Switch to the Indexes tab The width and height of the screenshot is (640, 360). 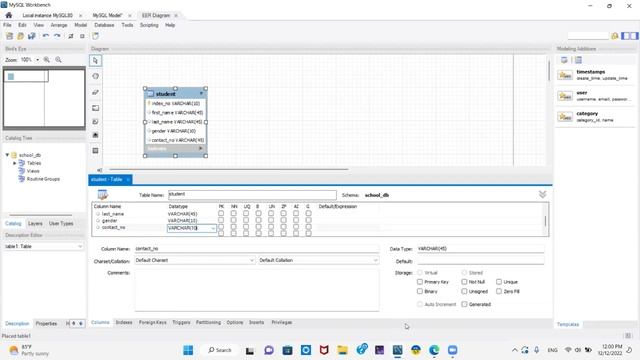[x=124, y=322]
